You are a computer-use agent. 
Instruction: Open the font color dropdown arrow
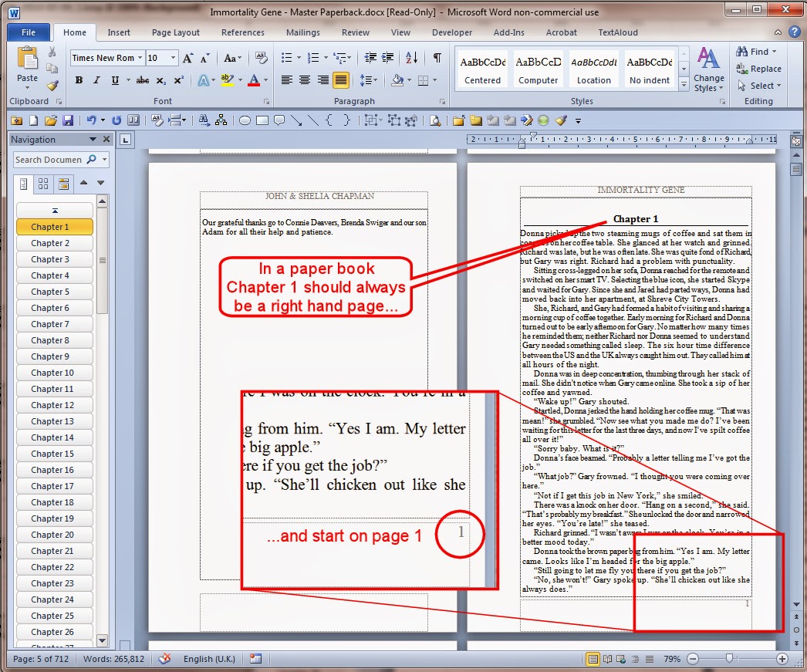coord(265,80)
